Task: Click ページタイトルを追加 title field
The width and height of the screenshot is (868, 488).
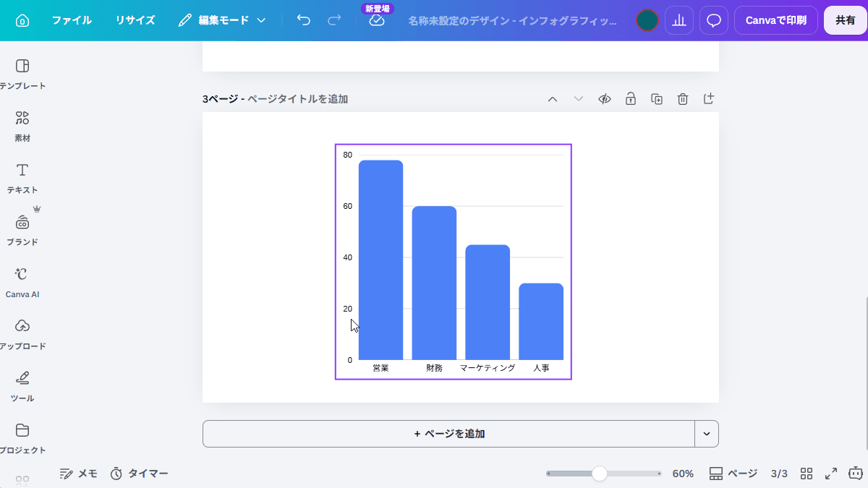Action: tap(297, 99)
